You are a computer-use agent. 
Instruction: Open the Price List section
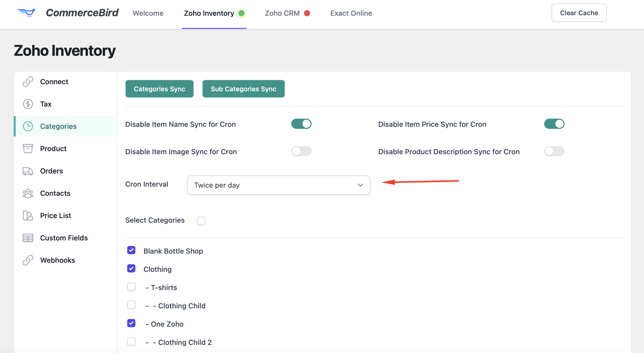(65, 216)
